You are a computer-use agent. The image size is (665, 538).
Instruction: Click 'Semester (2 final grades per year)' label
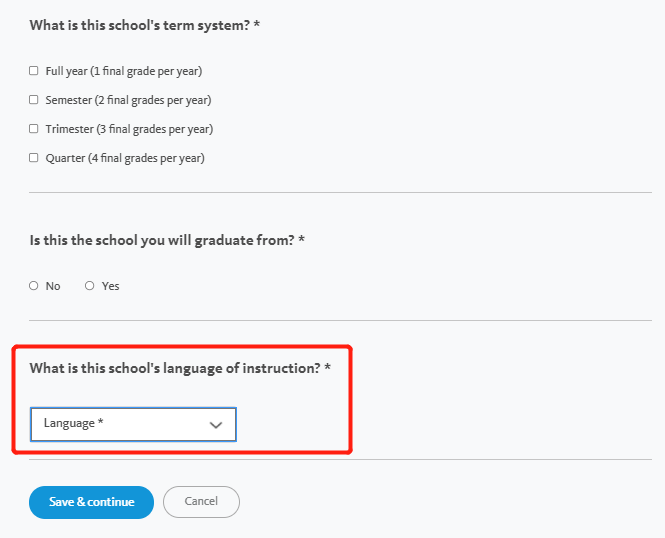pos(129,100)
